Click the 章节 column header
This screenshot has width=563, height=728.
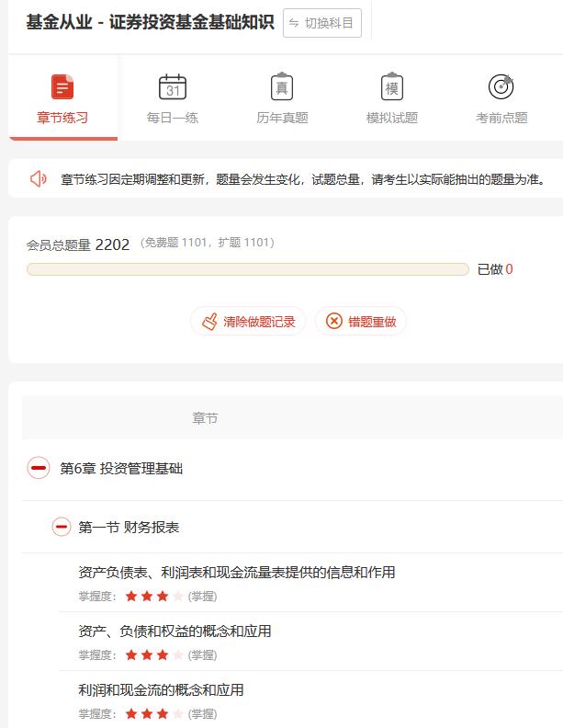(x=205, y=418)
